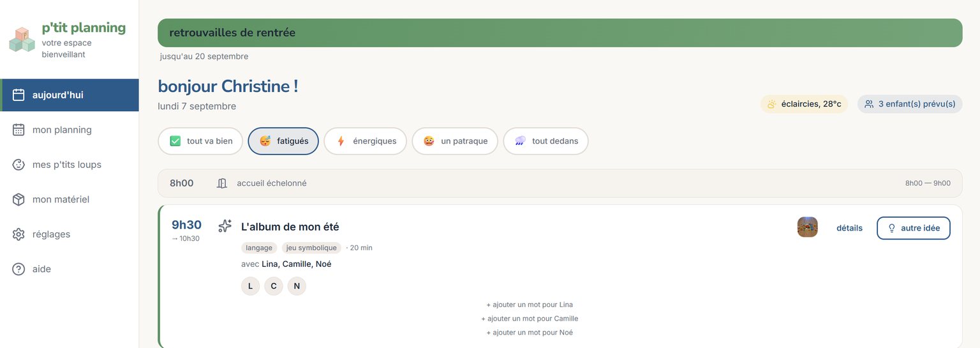The image size is (980, 348).
Task: Select Lina's L avatar circle
Action: [x=250, y=286]
